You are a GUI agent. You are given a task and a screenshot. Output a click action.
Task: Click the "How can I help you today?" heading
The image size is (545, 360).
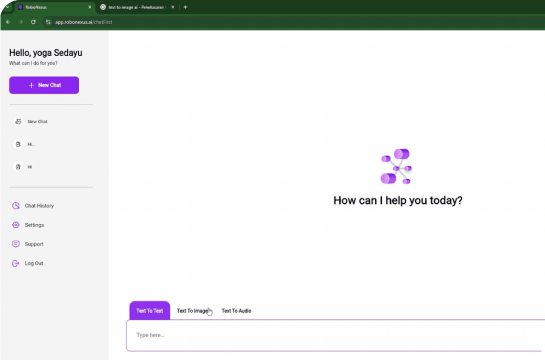click(x=398, y=201)
